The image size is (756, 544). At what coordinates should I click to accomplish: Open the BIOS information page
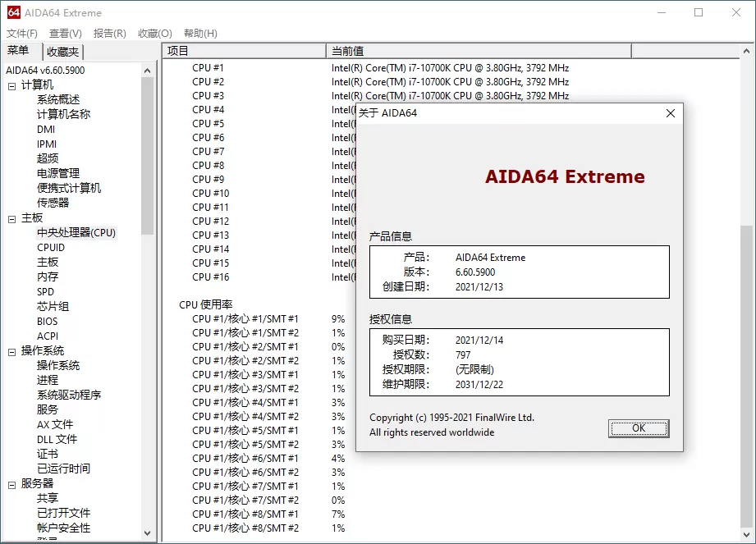tap(48, 321)
